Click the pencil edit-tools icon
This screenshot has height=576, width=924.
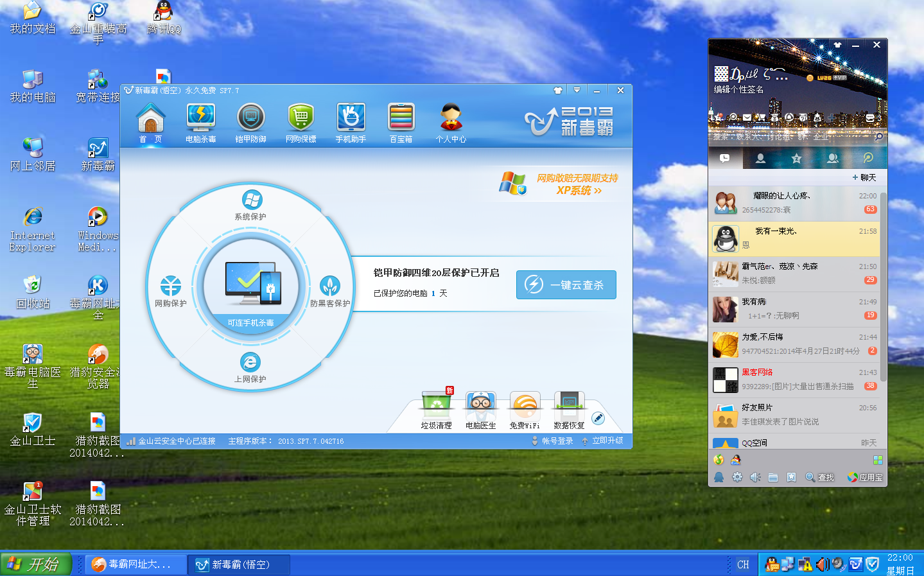(x=598, y=419)
